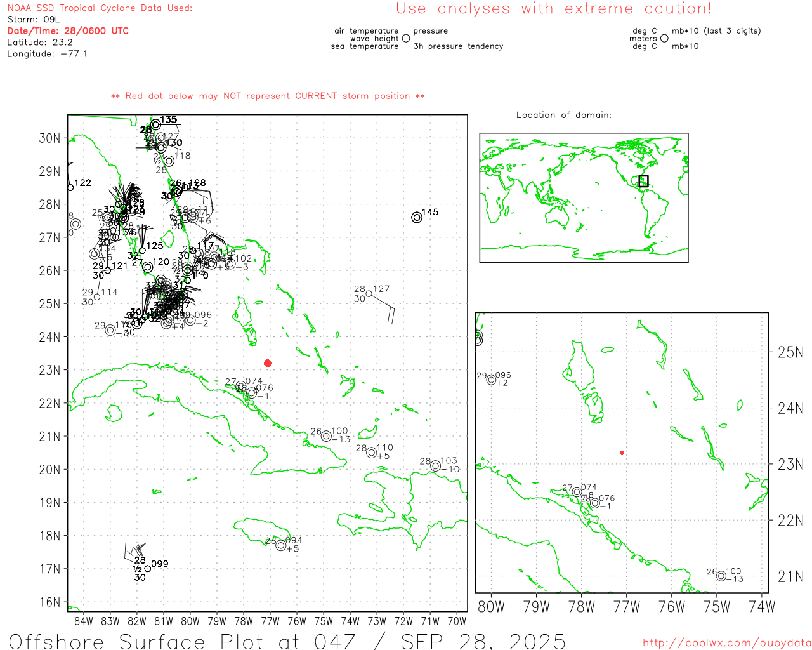Click the 'Use analyses with extreme caution!' warning

click(554, 9)
